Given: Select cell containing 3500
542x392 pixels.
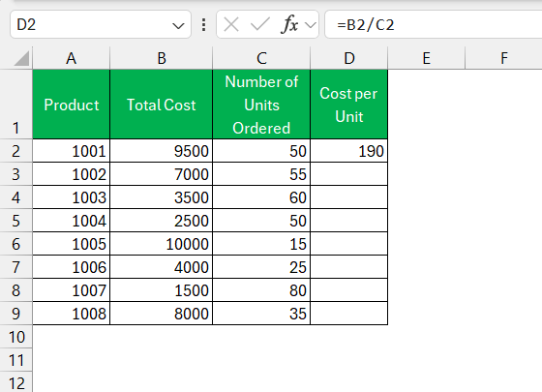Looking at the screenshot, I should (161, 197).
